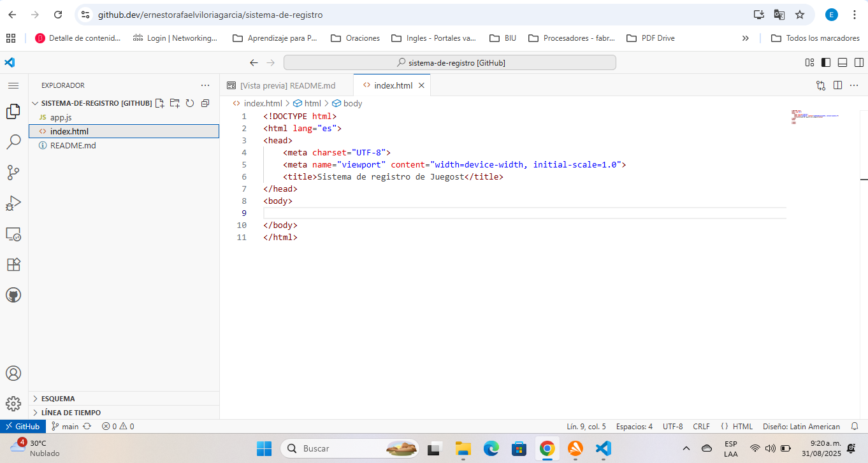Bookmark this page star icon
The image size is (868, 463).
tap(800, 14)
